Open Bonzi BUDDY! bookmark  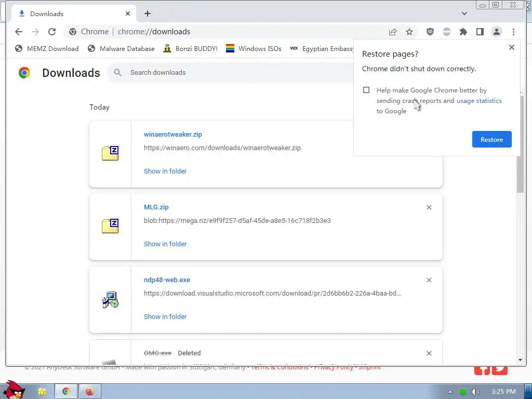point(190,48)
